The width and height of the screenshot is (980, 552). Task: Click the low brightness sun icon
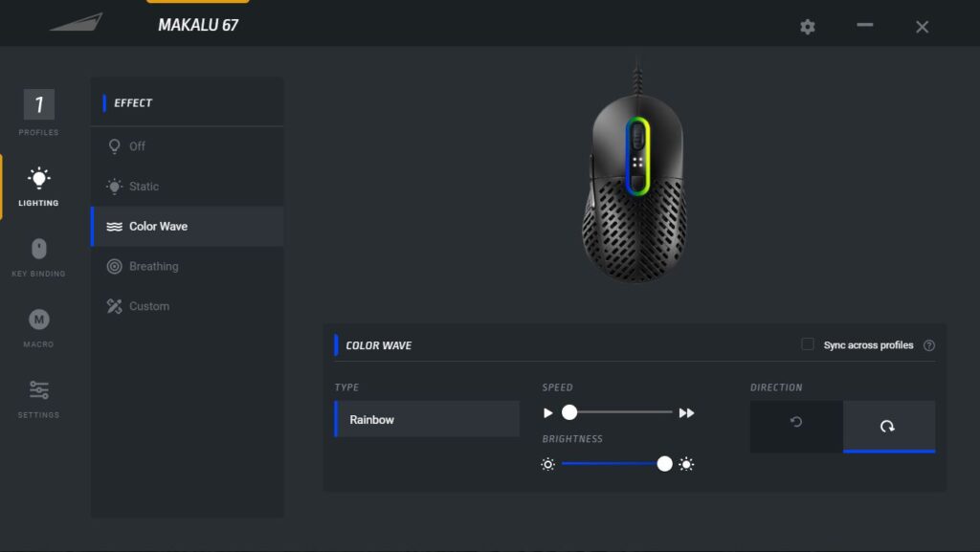click(547, 464)
